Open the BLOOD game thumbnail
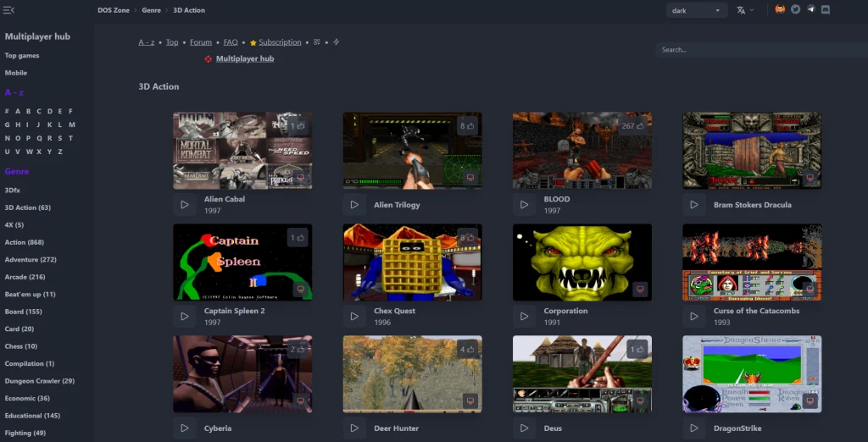Screen dimensions: 868x442 [x=582, y=151]
